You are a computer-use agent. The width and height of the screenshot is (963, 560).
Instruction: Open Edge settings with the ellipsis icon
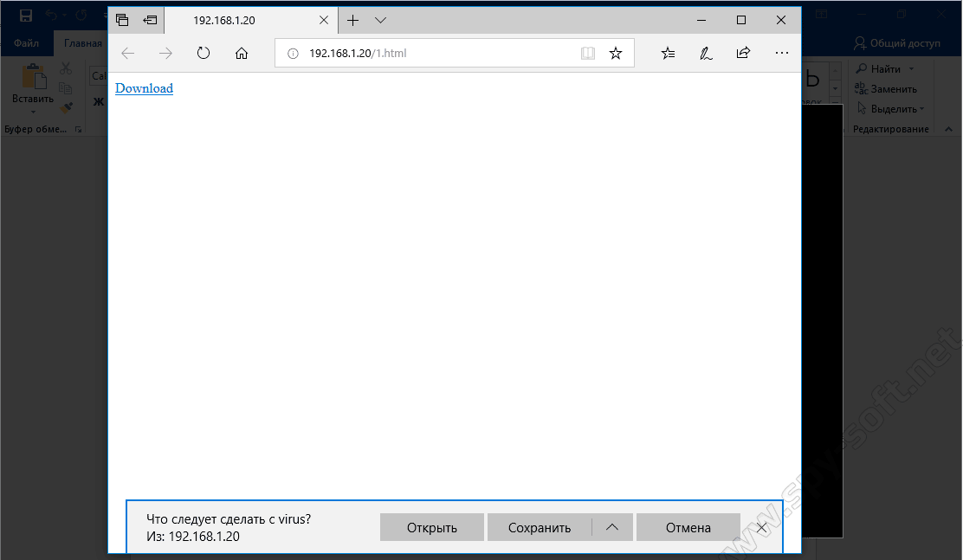[782, 53]
